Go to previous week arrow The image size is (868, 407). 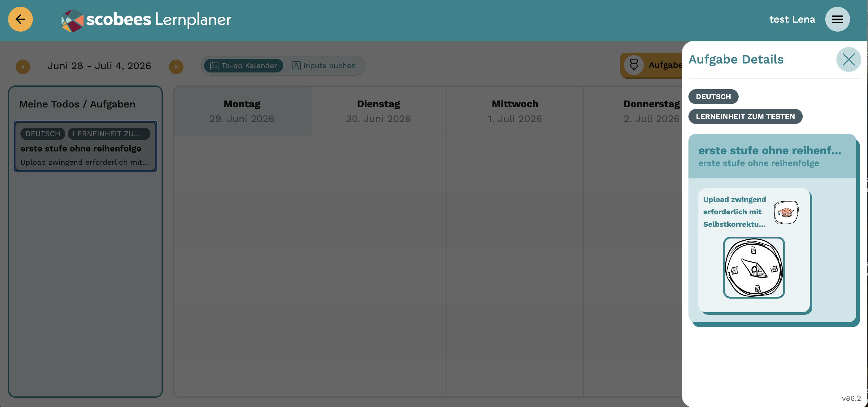23,66
